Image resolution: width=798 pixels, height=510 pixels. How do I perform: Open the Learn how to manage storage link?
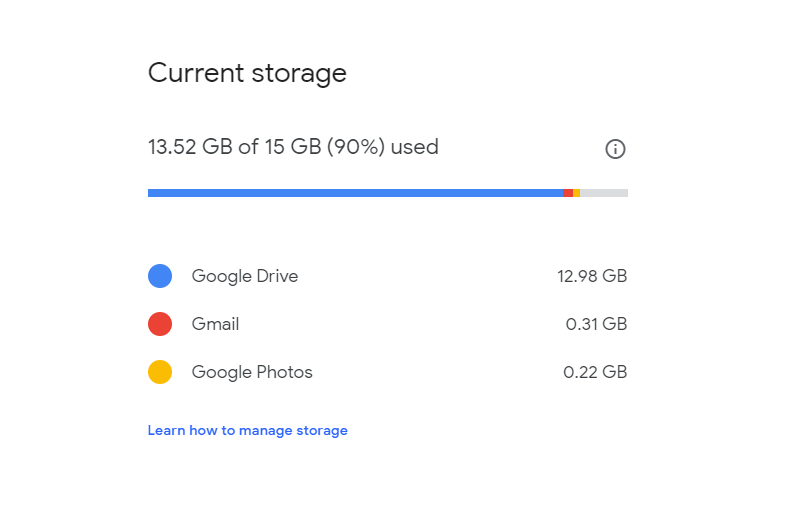click(247, 431)
